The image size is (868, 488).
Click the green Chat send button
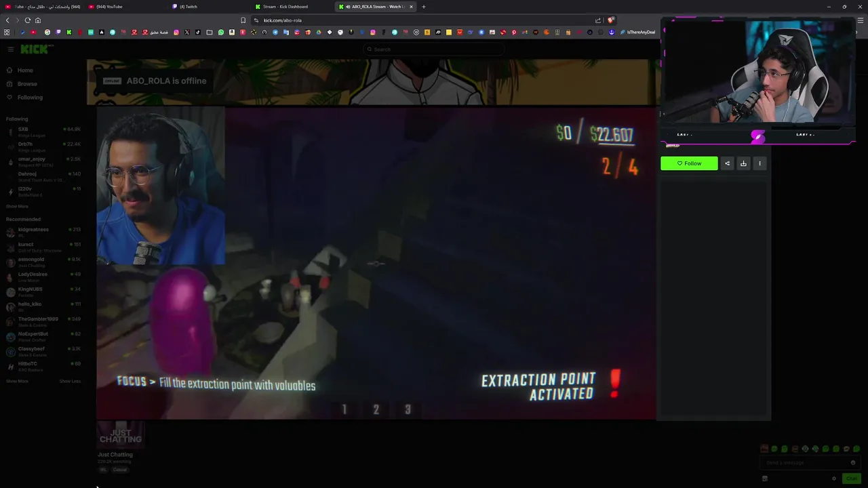852,479
